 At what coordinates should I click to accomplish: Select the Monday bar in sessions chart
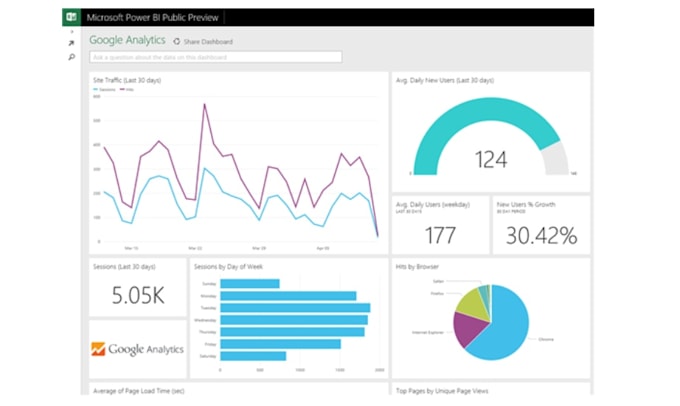(x=288, y=296)
